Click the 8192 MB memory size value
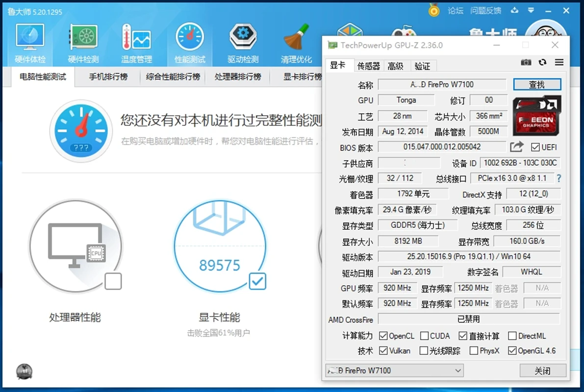The height and width of the screenshot is (392, 584). (408, 241)
